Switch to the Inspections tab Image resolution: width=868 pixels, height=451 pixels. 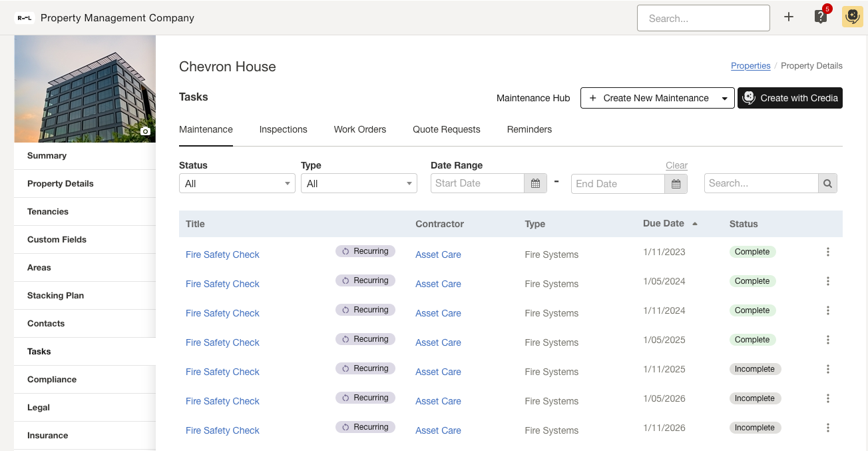point(283,129)
